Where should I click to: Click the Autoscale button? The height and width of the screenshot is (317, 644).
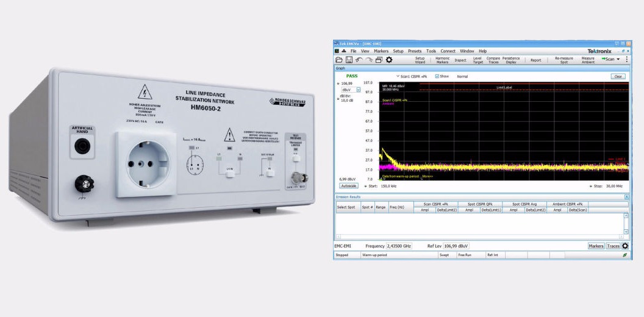[348, 186]
